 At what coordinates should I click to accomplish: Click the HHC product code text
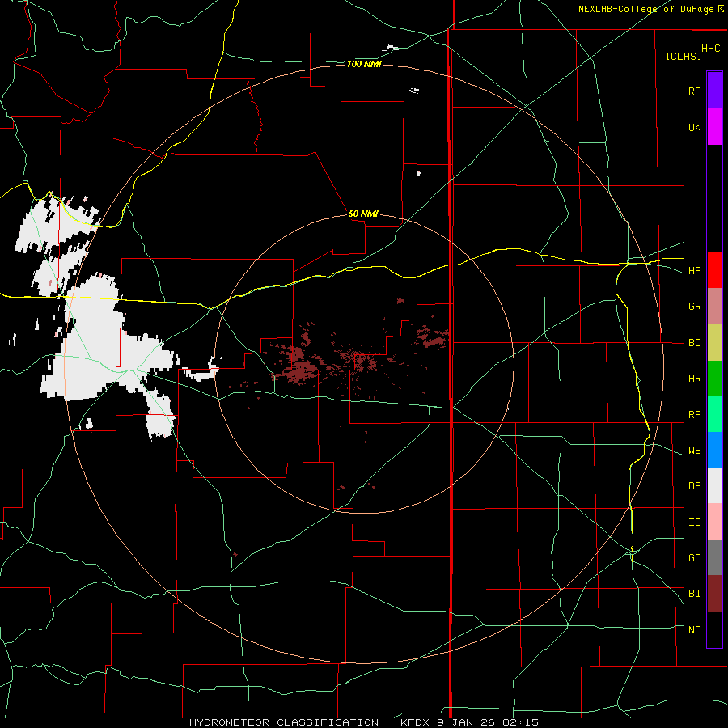click(710, 49)
